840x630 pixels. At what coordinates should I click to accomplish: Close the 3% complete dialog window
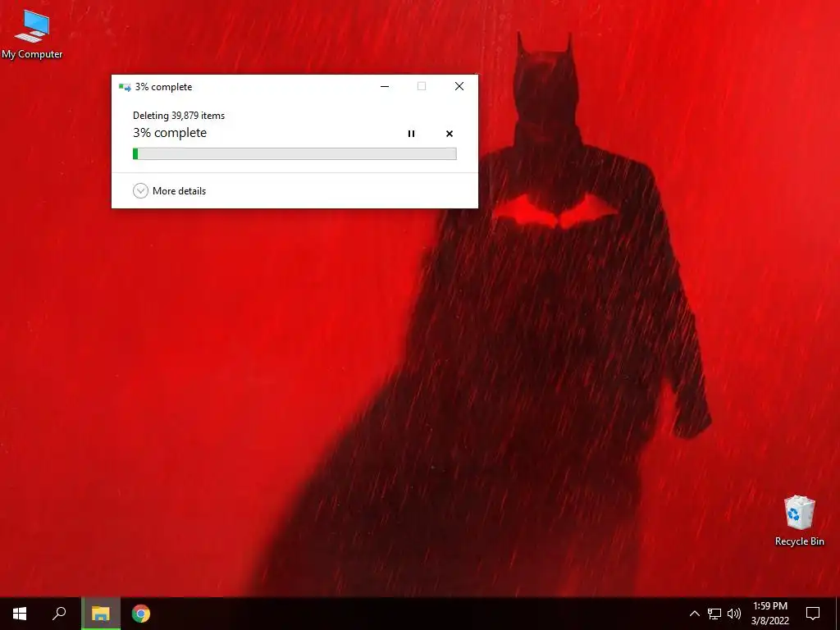[459, 86]
